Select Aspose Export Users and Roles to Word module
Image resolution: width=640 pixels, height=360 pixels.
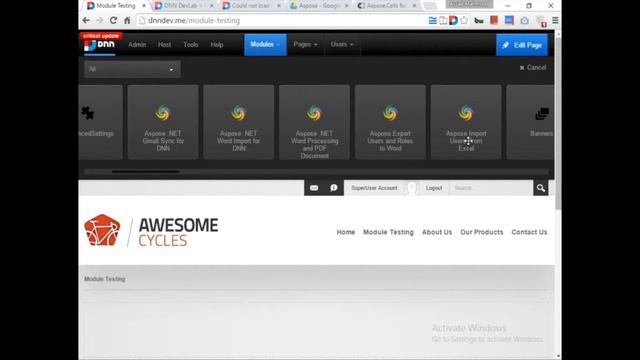[390, 122]
